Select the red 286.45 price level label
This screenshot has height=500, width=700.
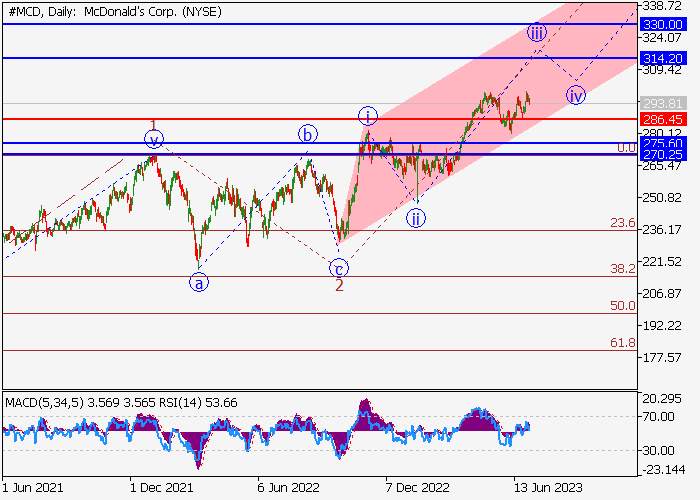tap(662, 119)
